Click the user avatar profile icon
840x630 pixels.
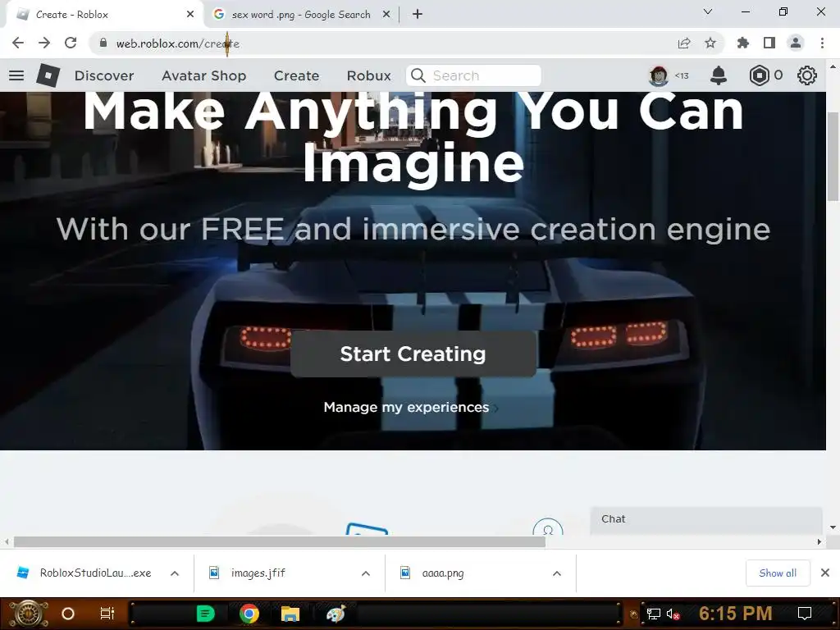659,75
